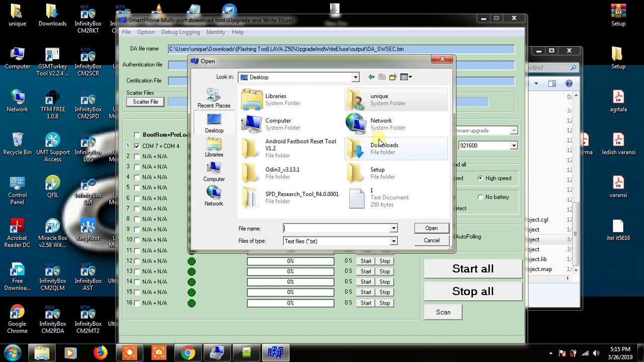
Task: Click the Cancel button in dialog
Action: point(431,240)
